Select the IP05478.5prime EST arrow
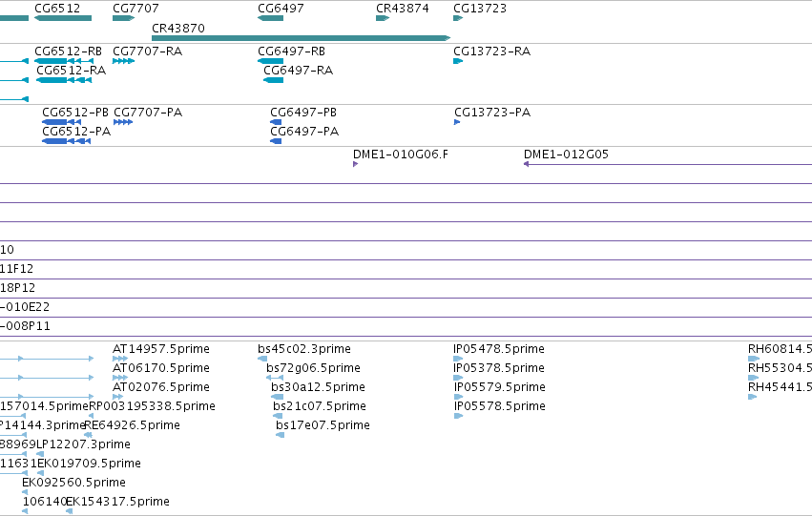The image size is (812, 516). pos(458,359)
